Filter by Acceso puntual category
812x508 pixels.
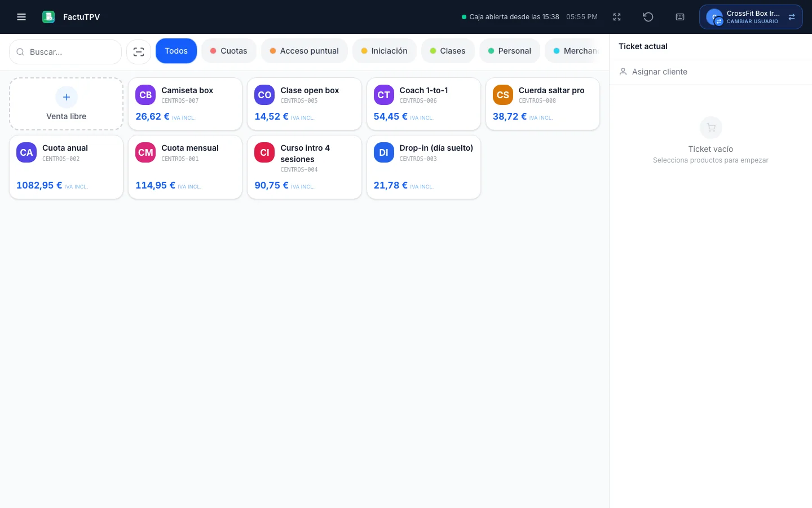(304, 51)
